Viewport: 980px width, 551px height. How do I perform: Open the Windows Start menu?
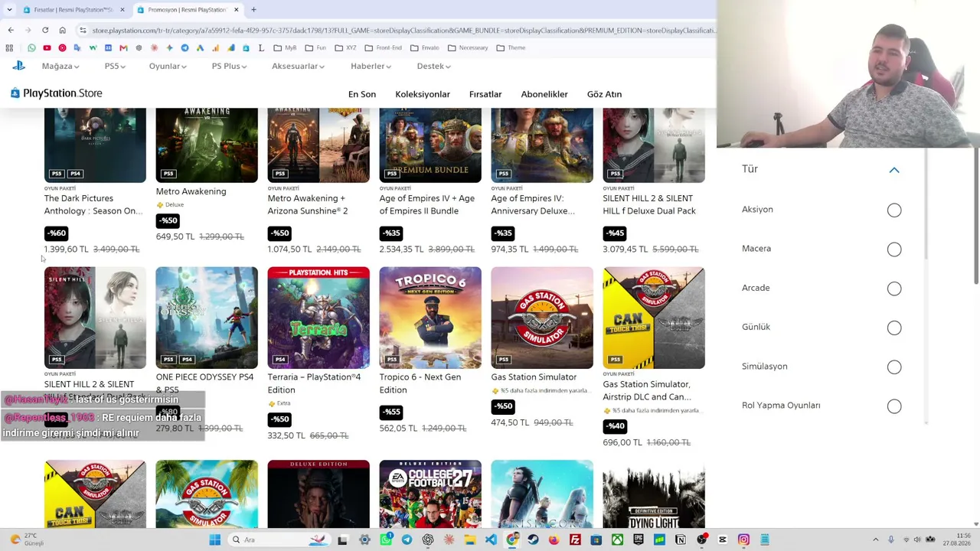coord(215,540)
